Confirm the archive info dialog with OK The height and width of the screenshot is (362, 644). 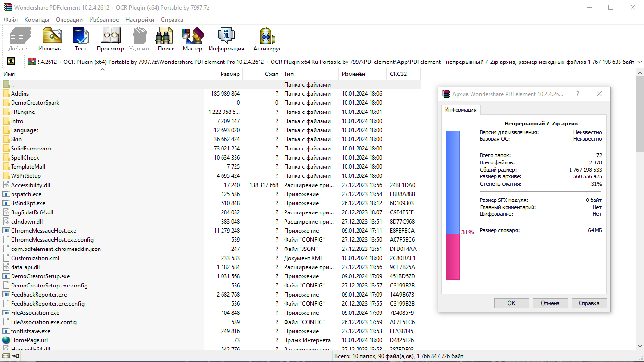pos(511,303)
